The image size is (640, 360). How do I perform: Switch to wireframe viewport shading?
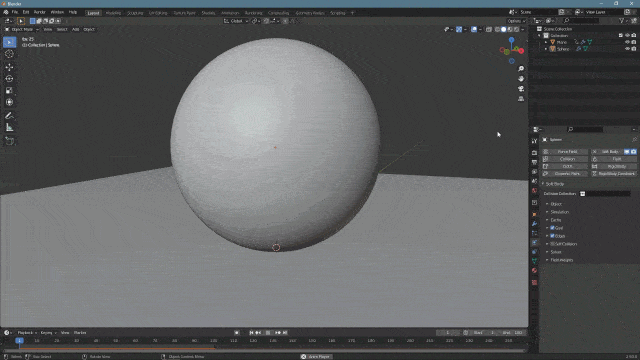coord(497,29)
